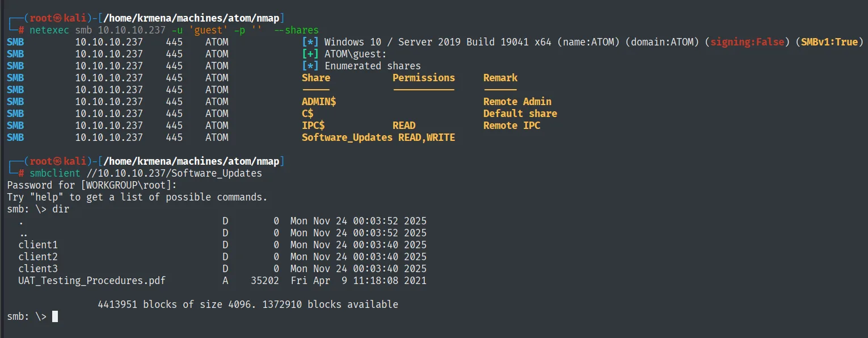
Task: Click the 'Password for [WORKGROUP\root]:' prompt line
Action: (x=92, y=185)
